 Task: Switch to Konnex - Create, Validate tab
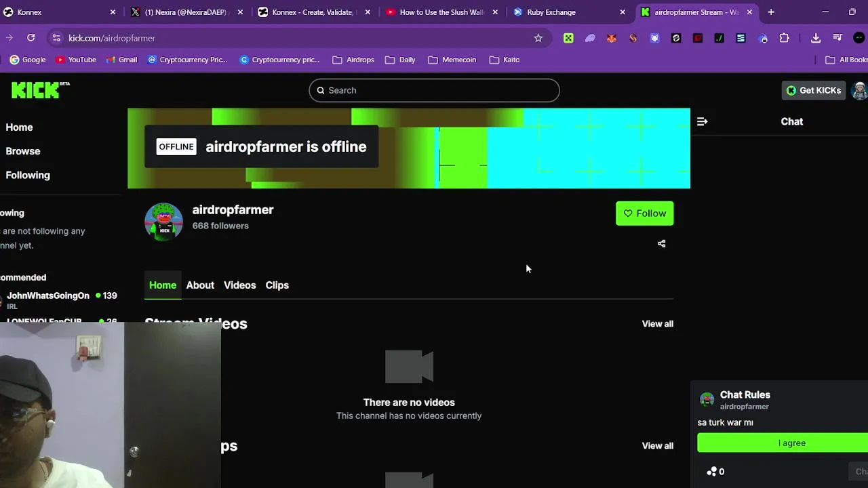[314, 12]
